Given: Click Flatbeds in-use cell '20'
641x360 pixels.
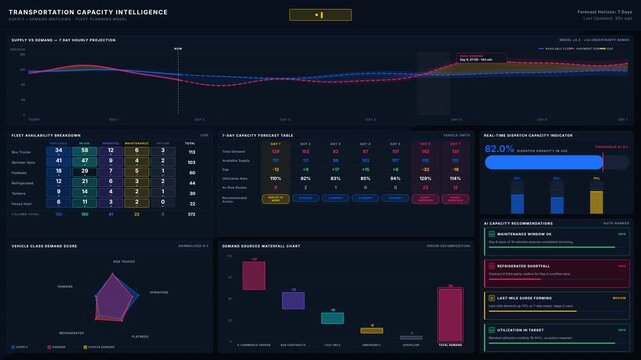Looking at the screenshot, I should coord(85,172).
